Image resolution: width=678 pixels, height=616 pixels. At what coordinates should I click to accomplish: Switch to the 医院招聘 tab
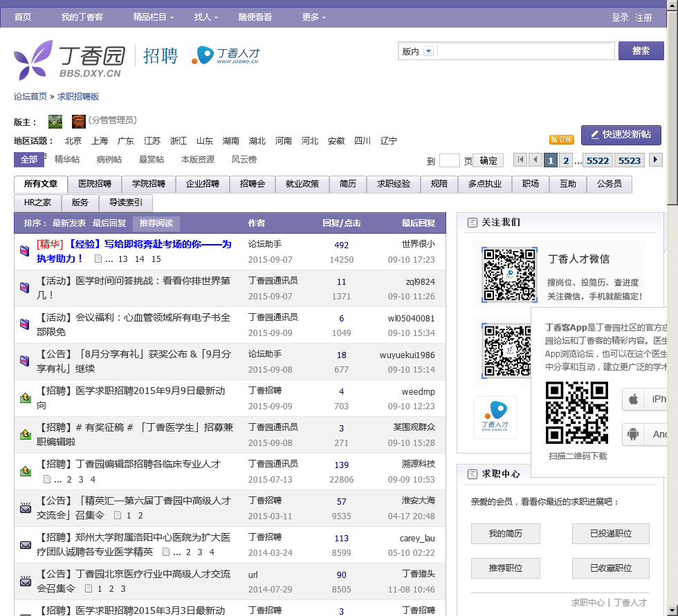click(95, 184)
